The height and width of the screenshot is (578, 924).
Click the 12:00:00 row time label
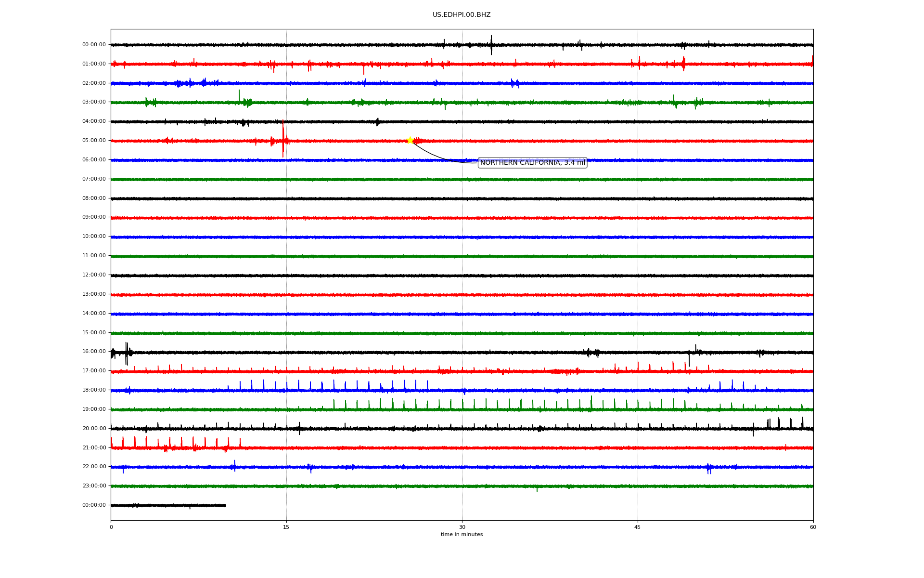pyautogui.click(x=94, y=275)
